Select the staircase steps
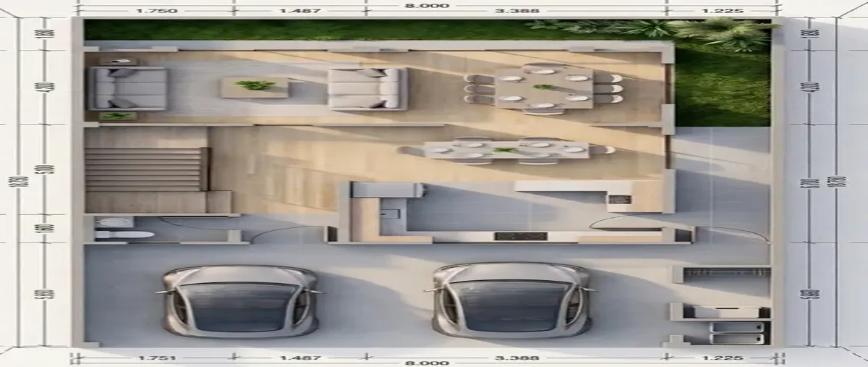The height and width of the screenshot is (367, 868). point(147,169)
